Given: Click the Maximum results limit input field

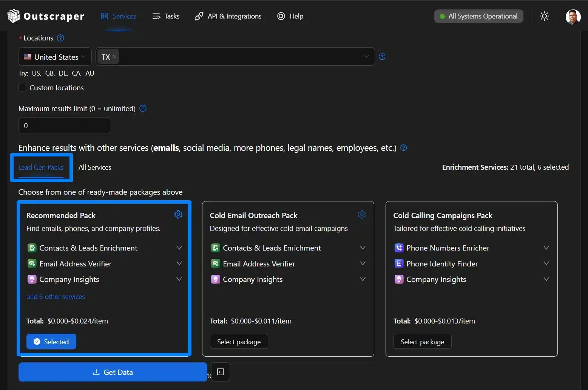Looking at the screenshot, I should click(64, 125).
